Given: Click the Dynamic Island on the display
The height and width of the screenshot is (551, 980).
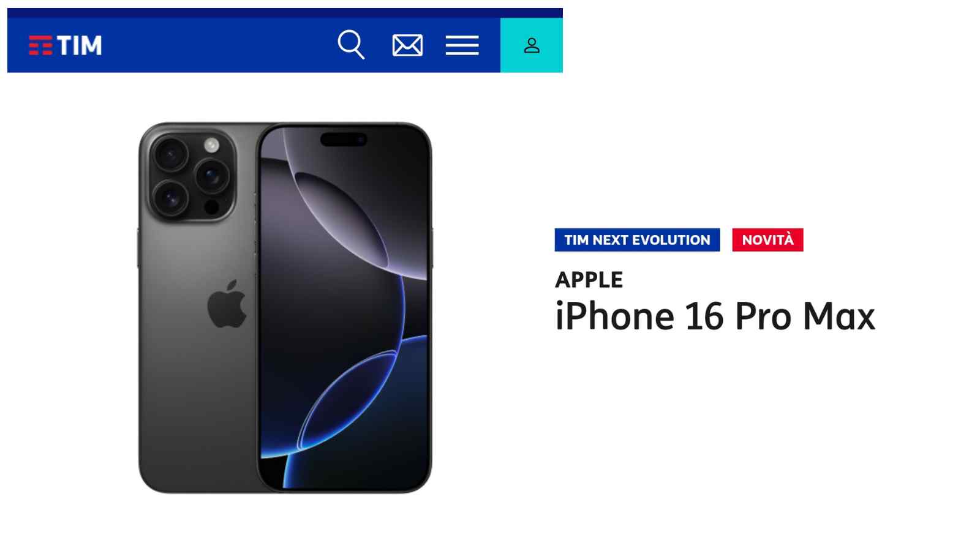Looking at the screenshot, I should pos(344,140).
